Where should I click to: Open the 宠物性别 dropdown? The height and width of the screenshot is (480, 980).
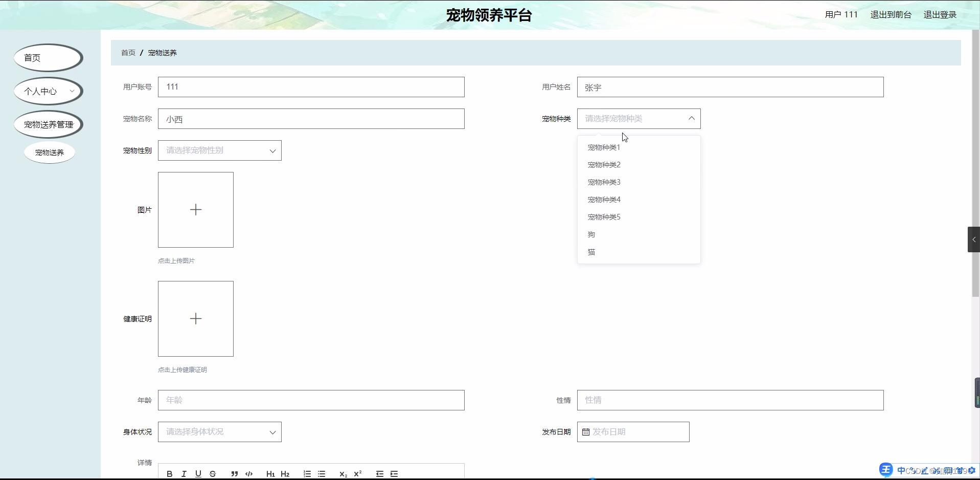coord(220,150)
